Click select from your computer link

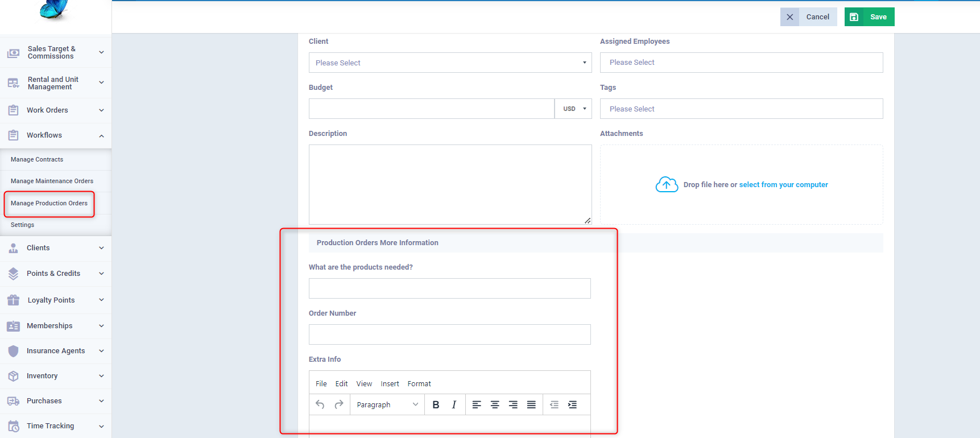(x=783, y=185)
